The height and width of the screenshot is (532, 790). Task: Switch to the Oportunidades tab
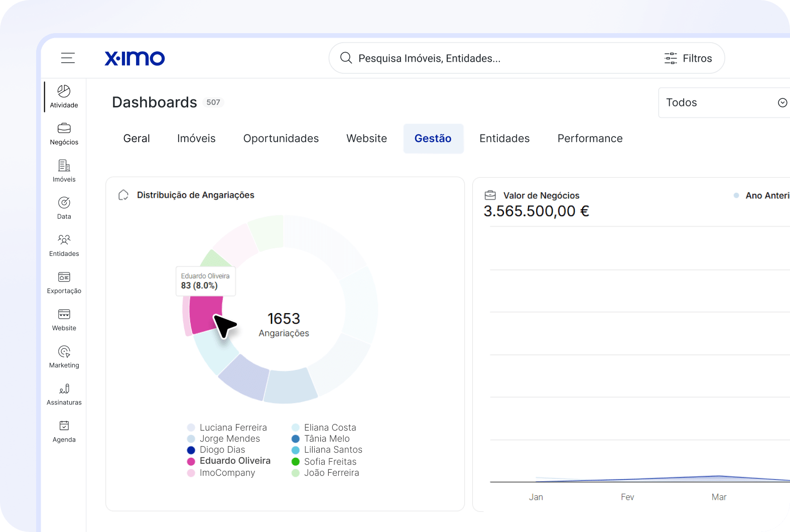281,139
